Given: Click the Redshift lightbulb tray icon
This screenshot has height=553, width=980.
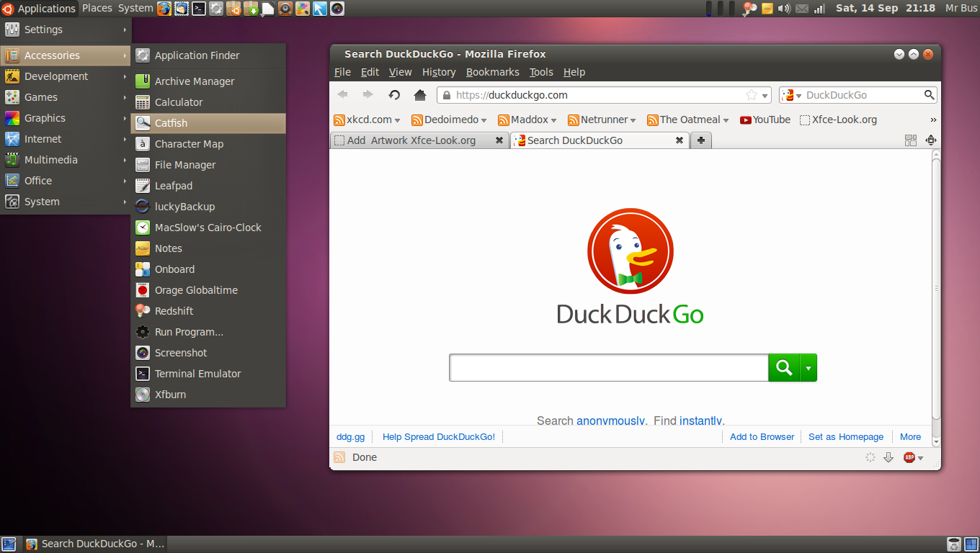Looking at the screenshot, I should coord(750,9).
